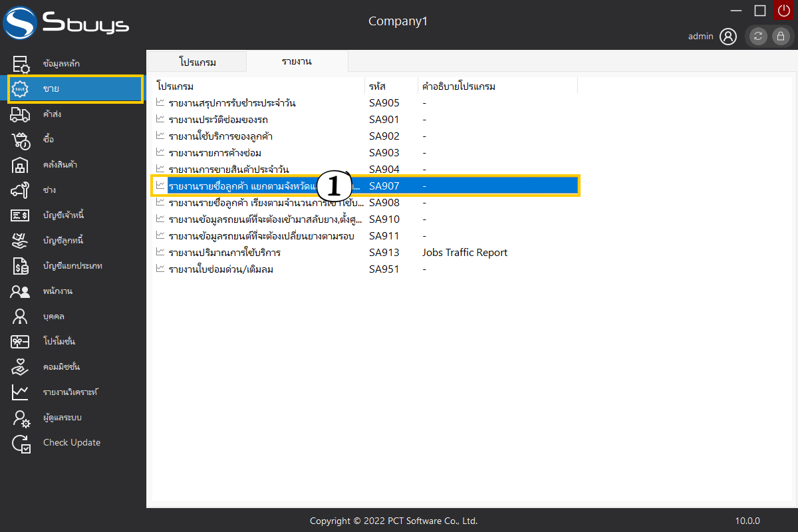798x532 pixels.
Task: Open the บัญชีเจ้าหนี้ icon
Action: click(21, 215)
